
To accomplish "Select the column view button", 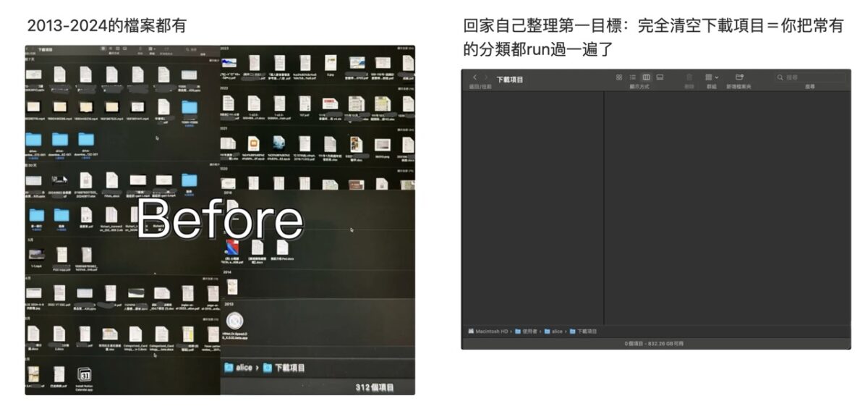I will click(646, 77).
